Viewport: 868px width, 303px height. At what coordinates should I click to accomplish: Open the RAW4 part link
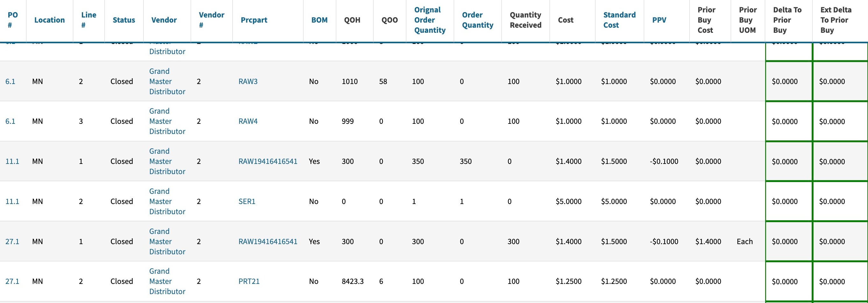coord(248,121)
